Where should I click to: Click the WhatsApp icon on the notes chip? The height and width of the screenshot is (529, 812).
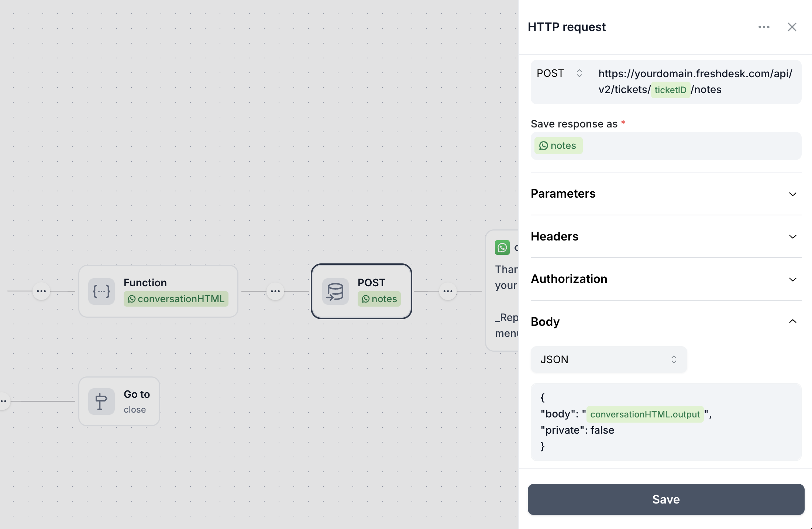[x=366, y=299]
